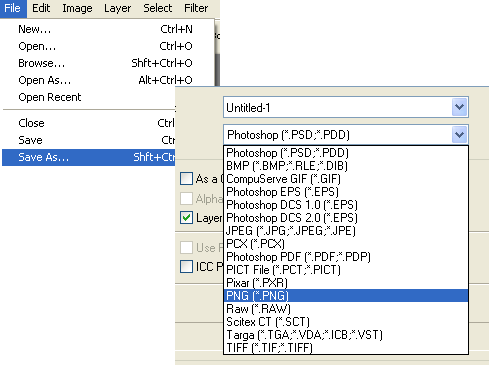This screenshot has height=365, width=489.
Task: Choose Save As... from File menu
Action: pos(89,157)
